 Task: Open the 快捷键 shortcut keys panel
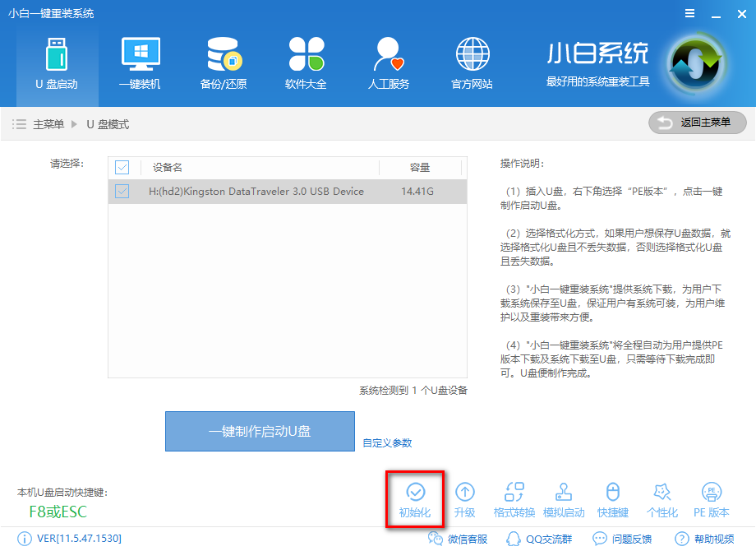pos(612,498)
